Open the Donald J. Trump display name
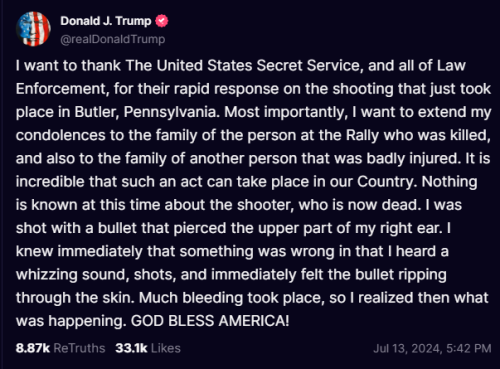500x369 pixels. [x=106, y=21]
